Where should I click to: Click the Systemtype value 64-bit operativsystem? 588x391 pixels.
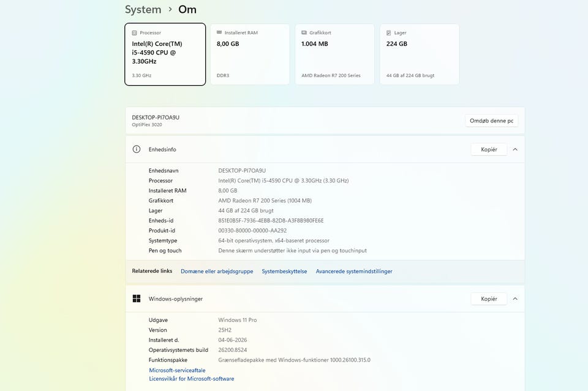pyautogui.click(x=274, y=241)
